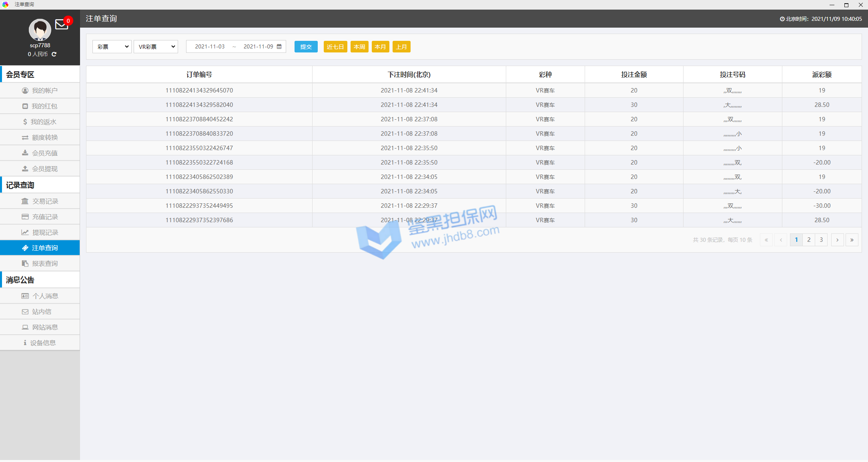Click the user avatar picture
Image resolution: width=868 pixels, height=462 pixels.
click(x=40, y=29)
